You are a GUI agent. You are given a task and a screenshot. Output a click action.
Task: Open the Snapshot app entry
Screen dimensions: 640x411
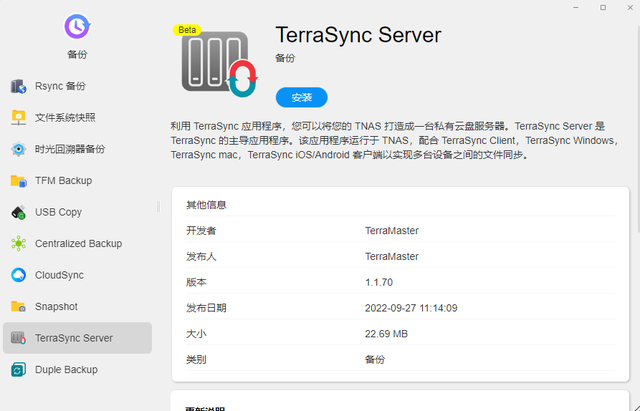78,307
